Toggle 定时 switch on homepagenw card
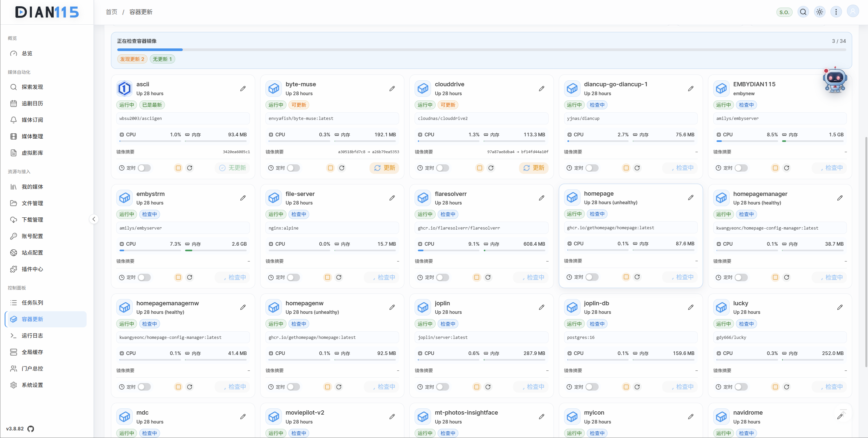The image size is (868, 438). pos(293,387)
